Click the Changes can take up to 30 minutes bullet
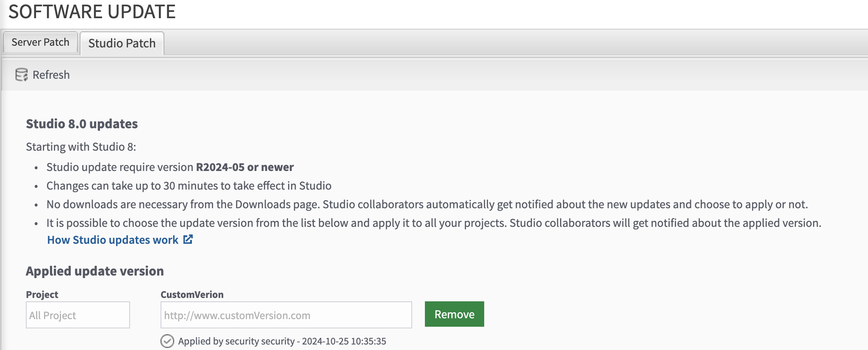 (189, 186)
